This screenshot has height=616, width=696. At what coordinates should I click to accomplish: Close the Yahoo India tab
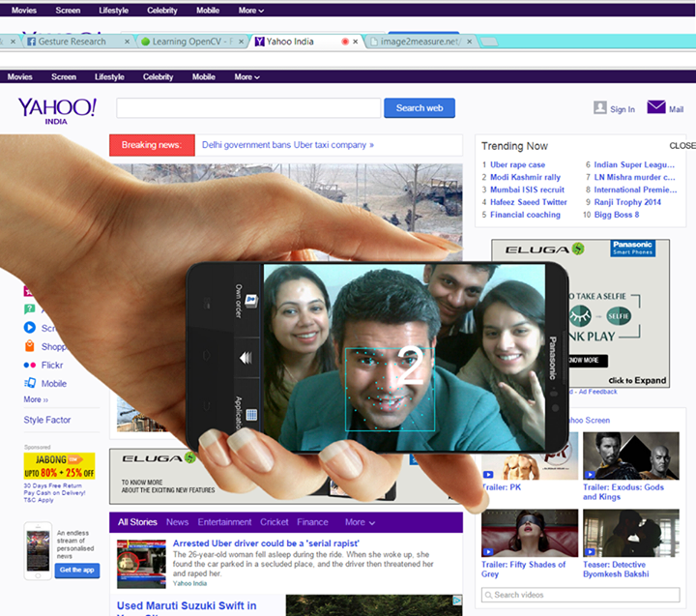tap(356, 42)
